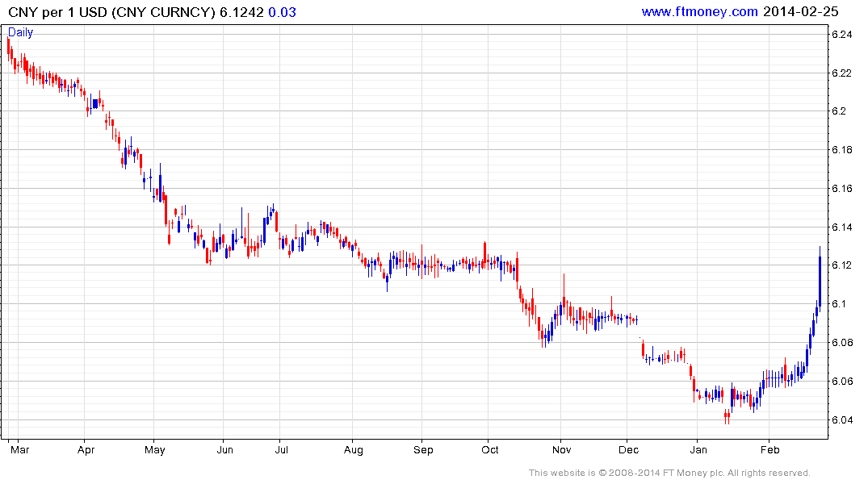Screen dimensions: 868x484
Task: Click the 6.18 y-axis label
Action: 842,150
